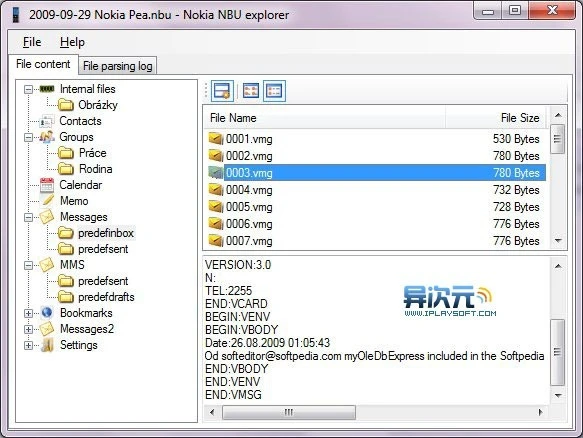Select the 0001.vmg file name
Viewport: 583px width, 438px height.
[249, 139]
